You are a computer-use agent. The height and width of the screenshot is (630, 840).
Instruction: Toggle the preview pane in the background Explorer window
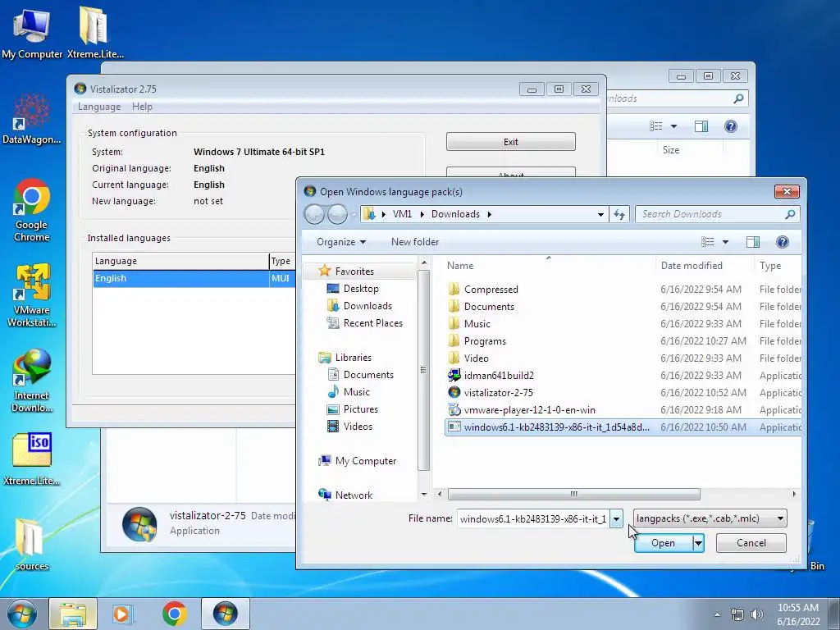click(701, 126)
